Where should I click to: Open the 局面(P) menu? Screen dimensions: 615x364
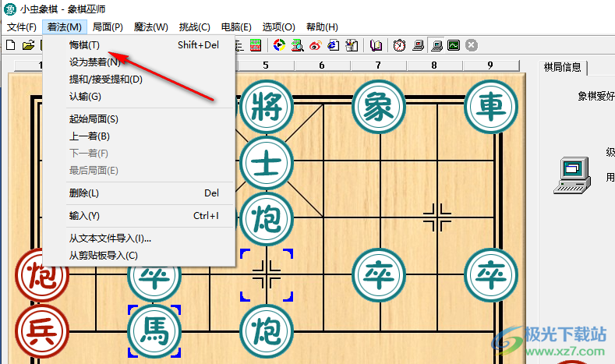(x=108, y=27)
